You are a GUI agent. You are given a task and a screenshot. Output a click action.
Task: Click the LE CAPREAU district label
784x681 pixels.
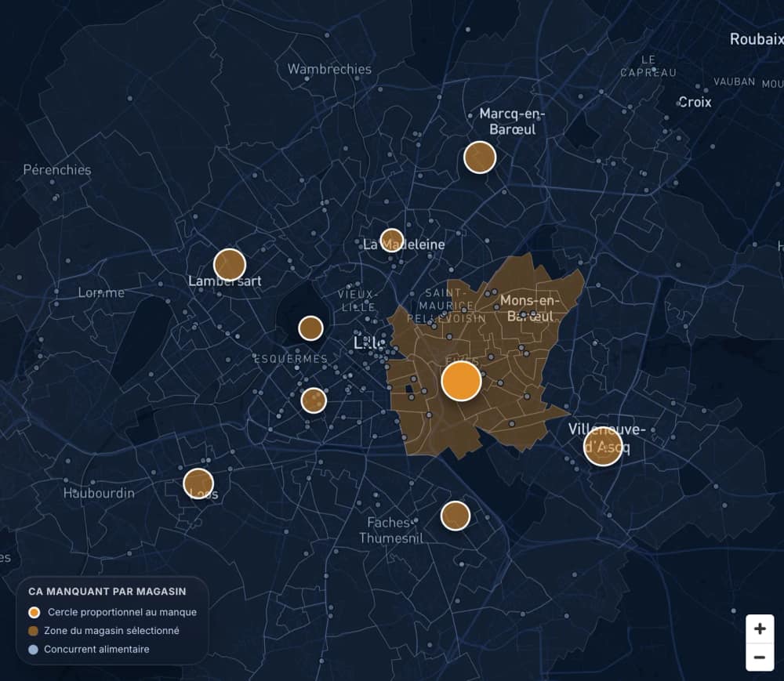point(648,67)
